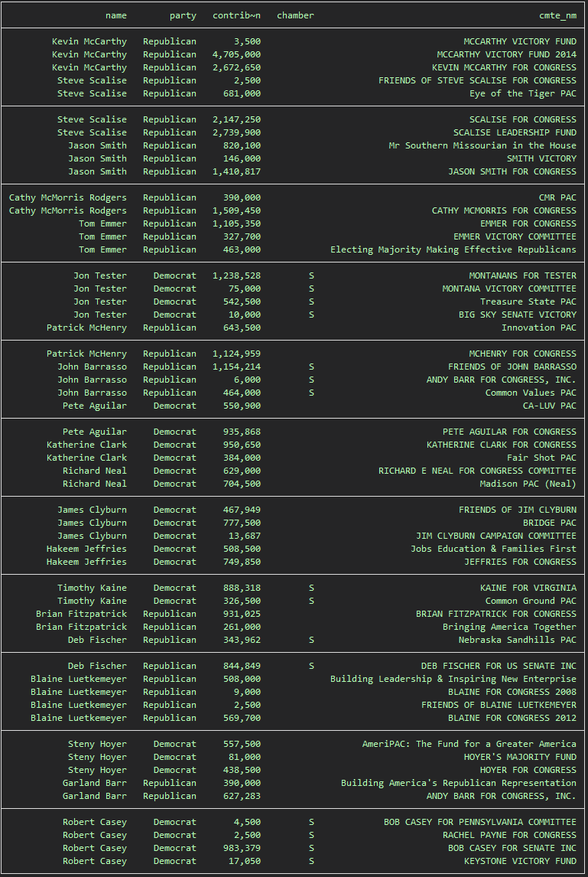Select 'MONTANANS FOR TESTER' cell
Screen dimensions: 588x877
click(522, 275)
